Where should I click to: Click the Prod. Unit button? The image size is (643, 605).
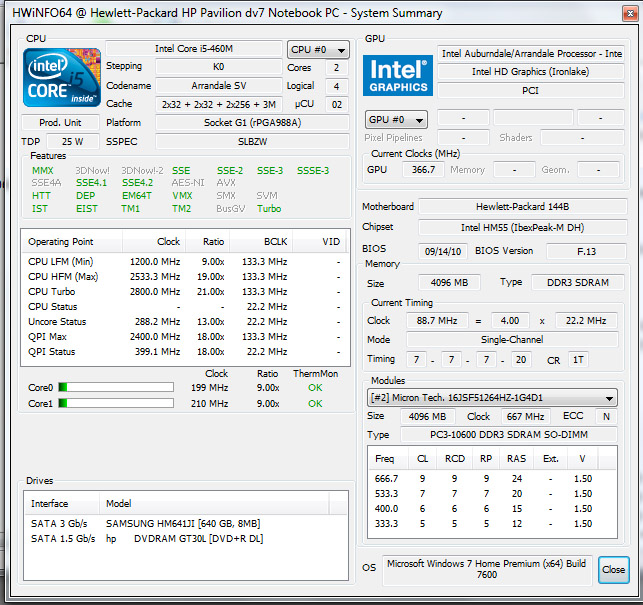pyautogui.click(x=60, y=123)
